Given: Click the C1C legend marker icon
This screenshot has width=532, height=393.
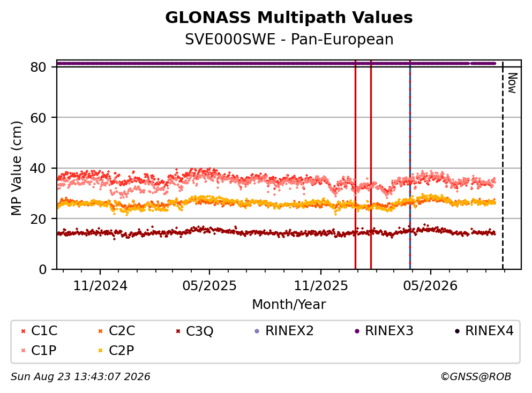Looking at the screenshot, I should pyautogui.click(x=23, y=331).
